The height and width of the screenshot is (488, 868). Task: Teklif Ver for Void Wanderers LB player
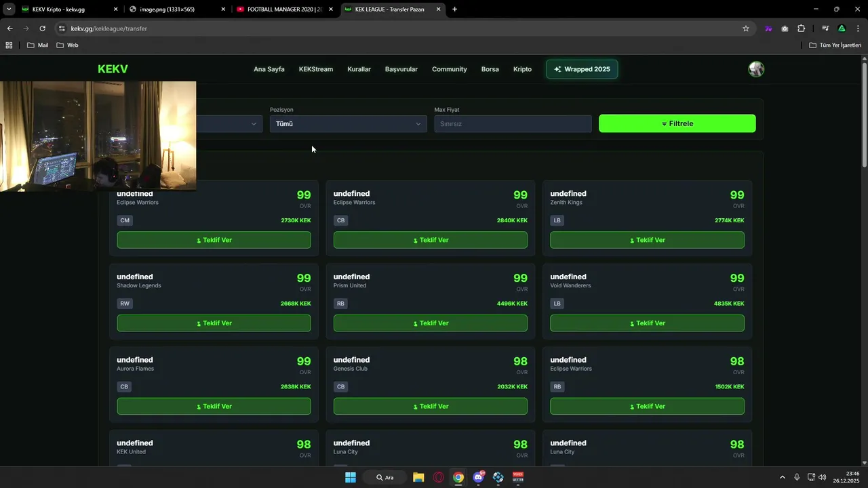(647, 323)
